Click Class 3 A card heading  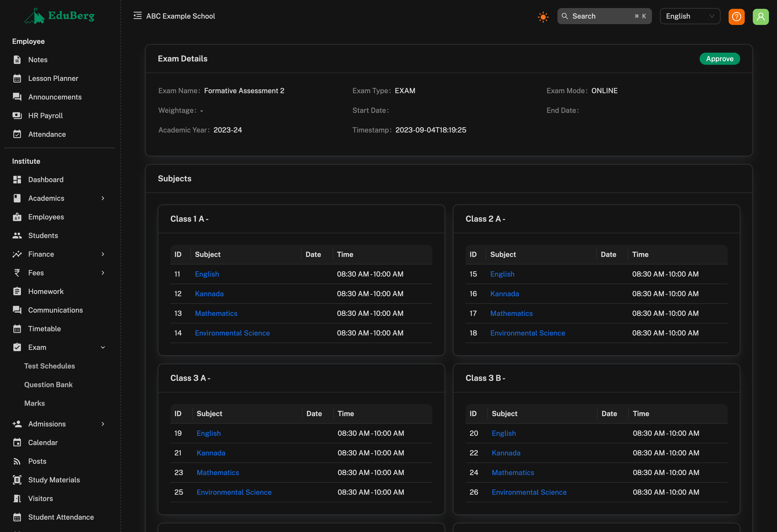click(190, 378)
